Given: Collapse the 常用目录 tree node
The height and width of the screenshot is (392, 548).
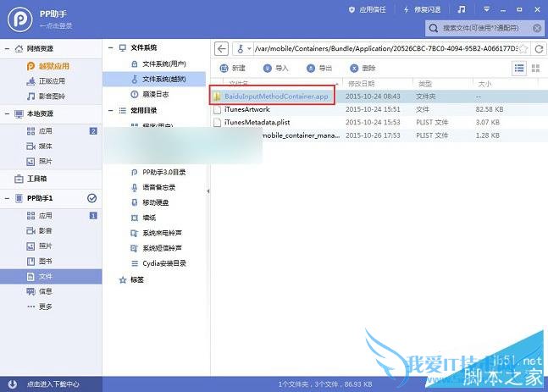Looking at the screenshot, I should (x=111, y=111).
